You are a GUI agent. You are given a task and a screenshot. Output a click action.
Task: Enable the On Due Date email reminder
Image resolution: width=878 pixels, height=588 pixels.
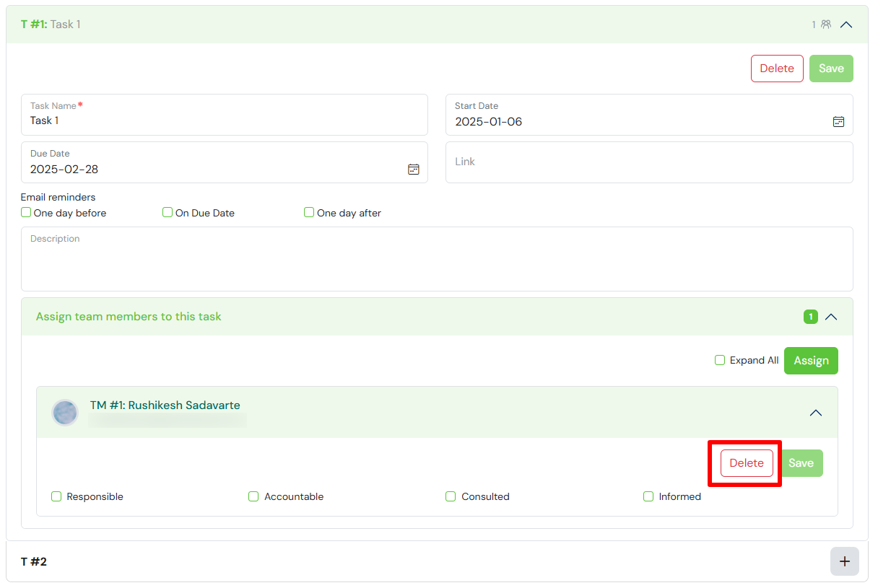[168, 213]
